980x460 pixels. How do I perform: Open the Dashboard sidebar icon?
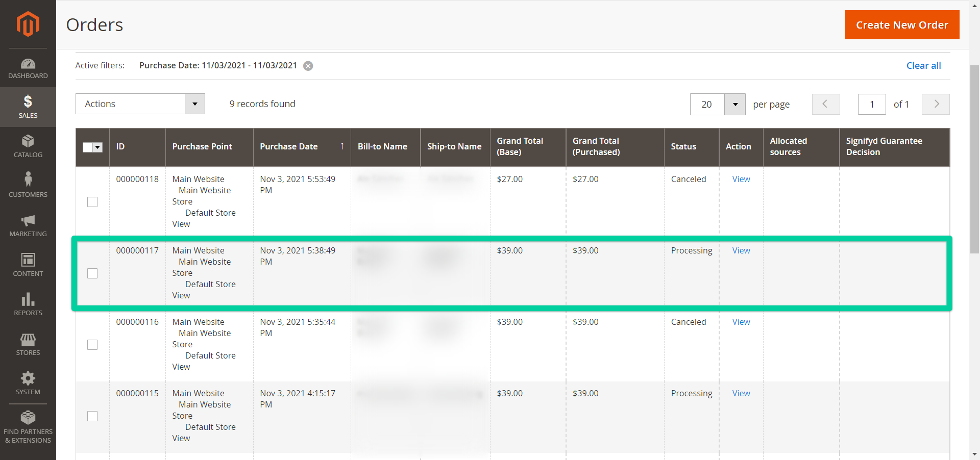(x=28, y=68)
